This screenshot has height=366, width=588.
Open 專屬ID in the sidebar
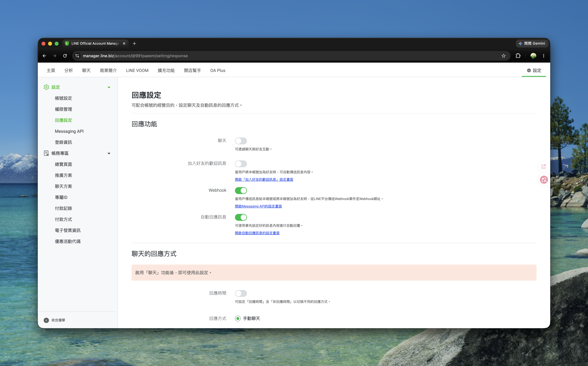61,197
